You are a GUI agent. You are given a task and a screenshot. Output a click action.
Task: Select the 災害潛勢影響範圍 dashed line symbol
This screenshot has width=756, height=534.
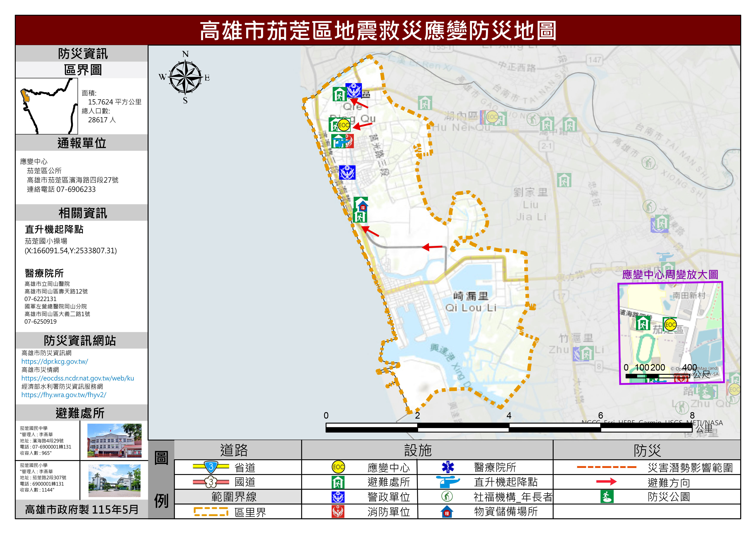(606, 467)
